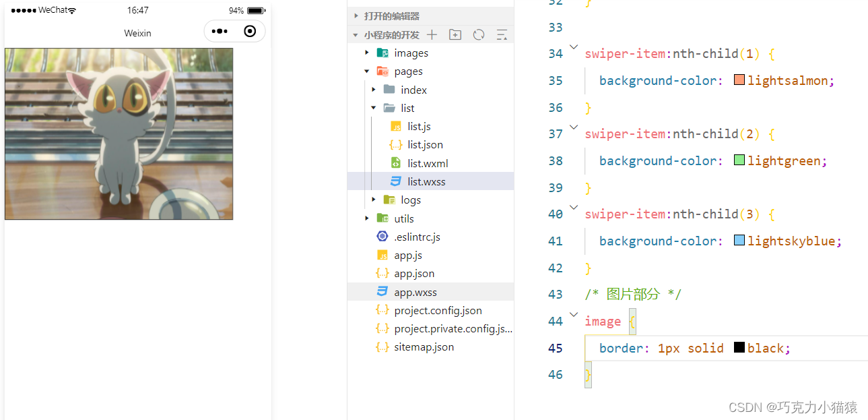This screenshot has width=868, height=420.
Task: Fold the nth-child(3) rule at line 40
Action: [574, 207]
